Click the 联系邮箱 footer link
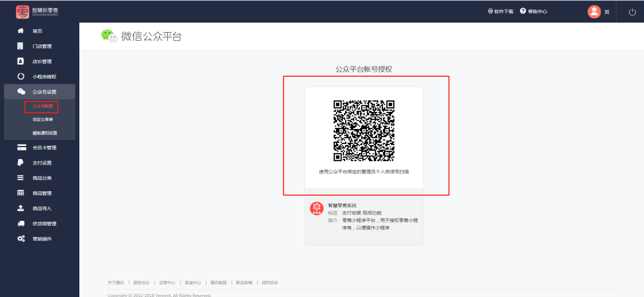644x297 pixels. click(x=244, y=283)
